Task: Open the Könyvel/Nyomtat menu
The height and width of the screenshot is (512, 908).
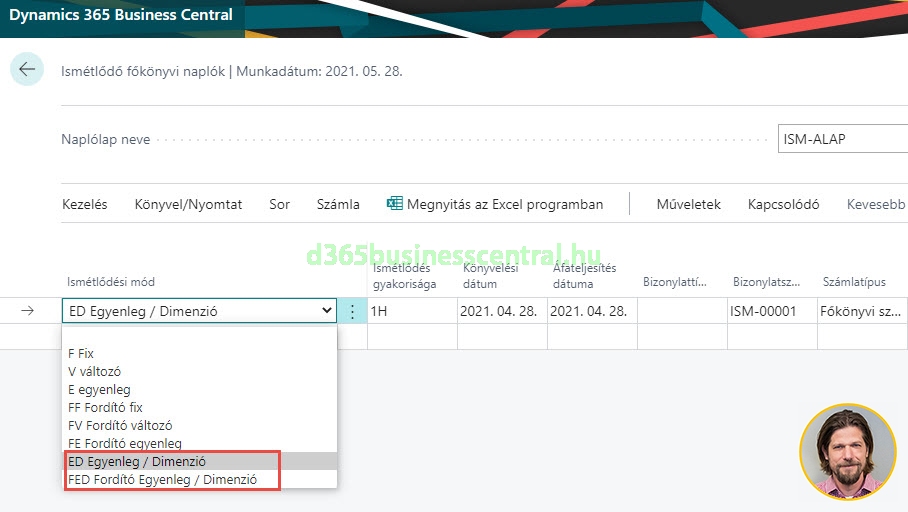Action: tap(188, 204)
